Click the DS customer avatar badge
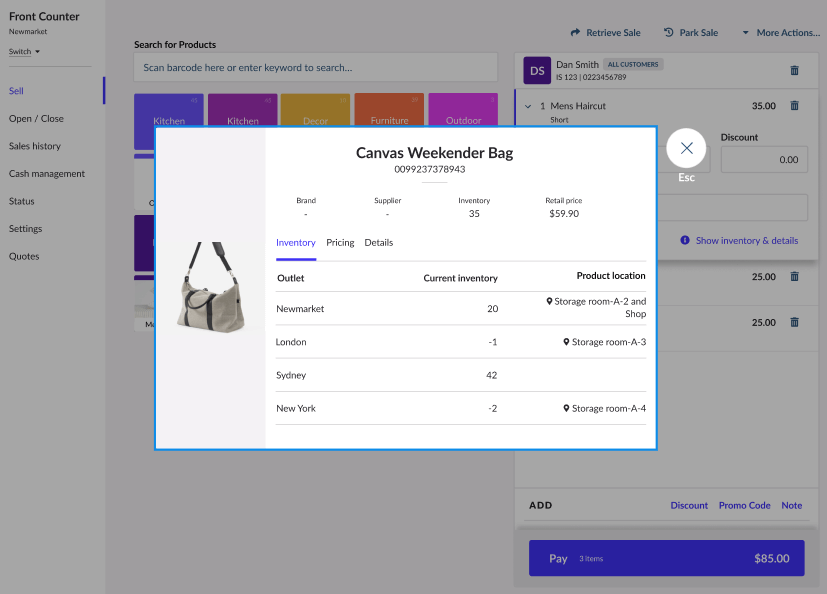This screenshot has height=594, width=827. [x=537, y=70]
